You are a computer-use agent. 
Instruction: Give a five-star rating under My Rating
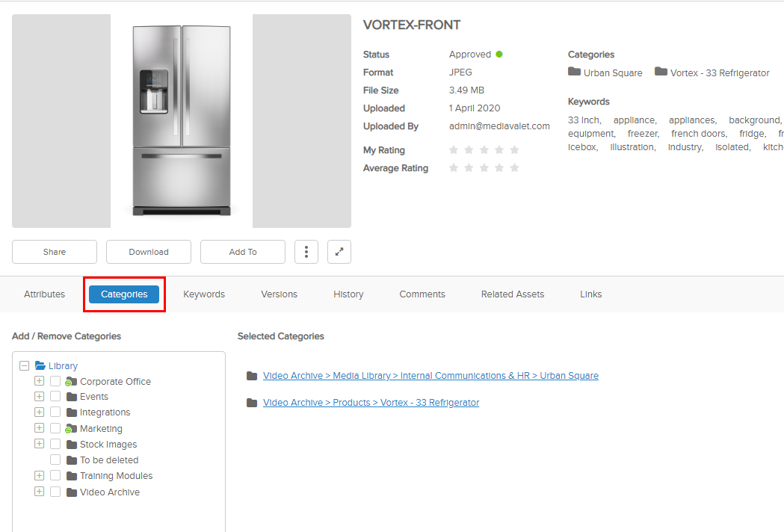(513, 149)
